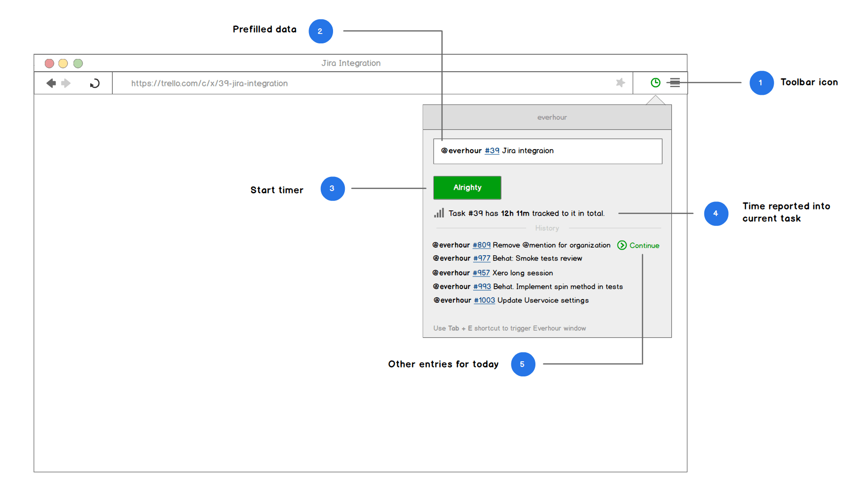This screenshot has height=500, width=868.
Task: Click the Continue link in history
Action: point(644,245)
